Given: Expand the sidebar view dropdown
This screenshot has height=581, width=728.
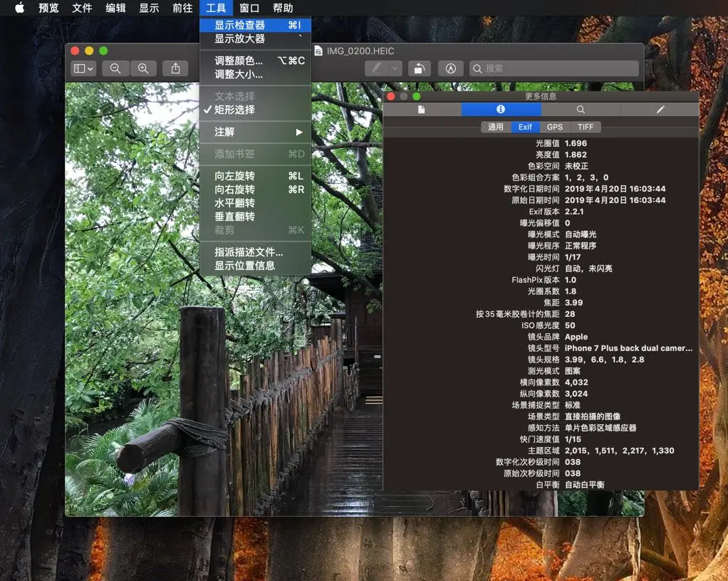Looking at the screenshot, I should (x=83, y=68).
